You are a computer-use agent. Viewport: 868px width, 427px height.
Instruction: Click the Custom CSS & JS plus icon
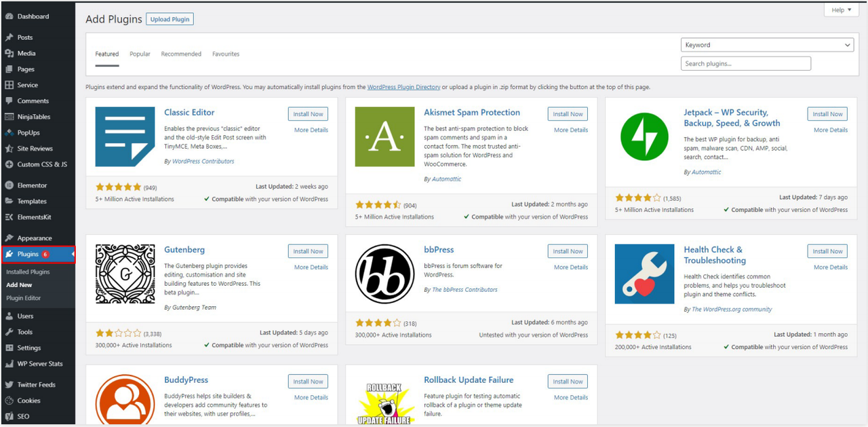9,164
